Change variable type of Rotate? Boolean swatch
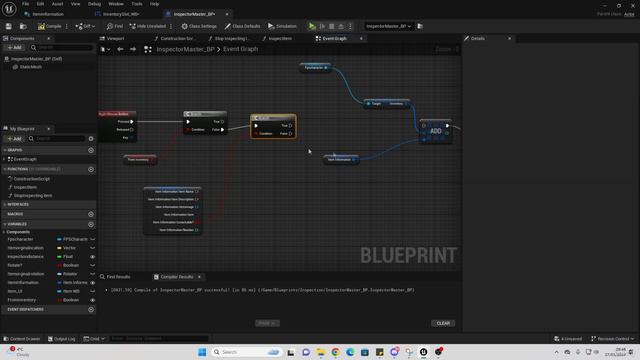The width and height of the screenshot is (640, 360). pyautogui.click(x=59, y=265)
